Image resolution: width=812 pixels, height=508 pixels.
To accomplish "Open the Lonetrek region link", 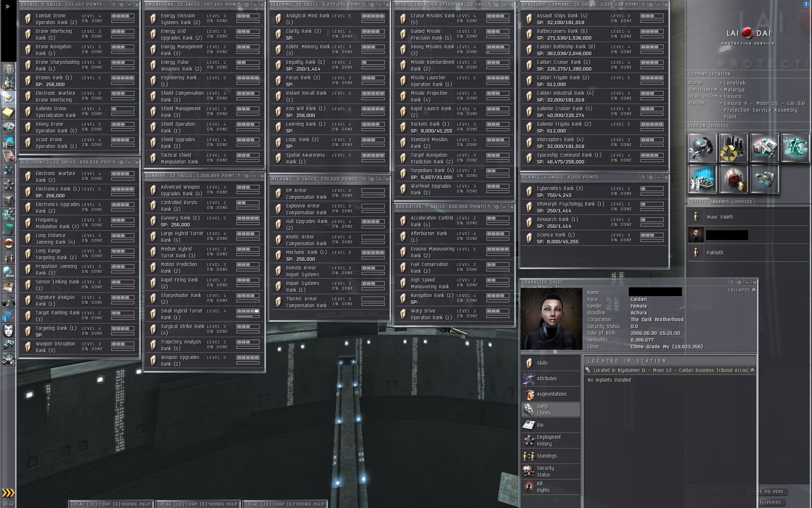I will coord(735,83).
